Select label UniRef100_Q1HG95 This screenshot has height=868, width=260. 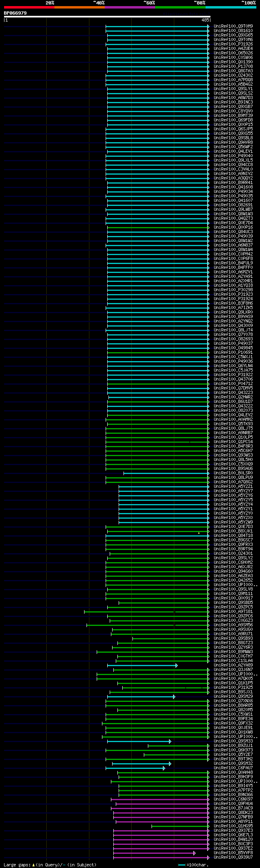pyautogui.click(x=233, y=826)
